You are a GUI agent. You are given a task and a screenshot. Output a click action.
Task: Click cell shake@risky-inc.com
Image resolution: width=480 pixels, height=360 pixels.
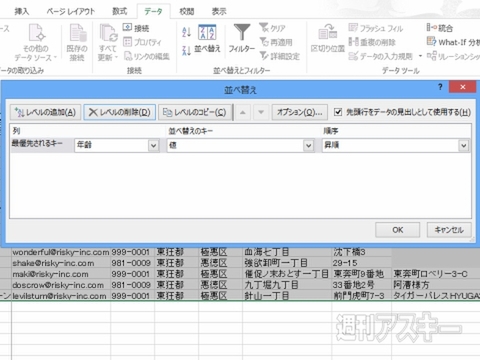pos(61,263)
